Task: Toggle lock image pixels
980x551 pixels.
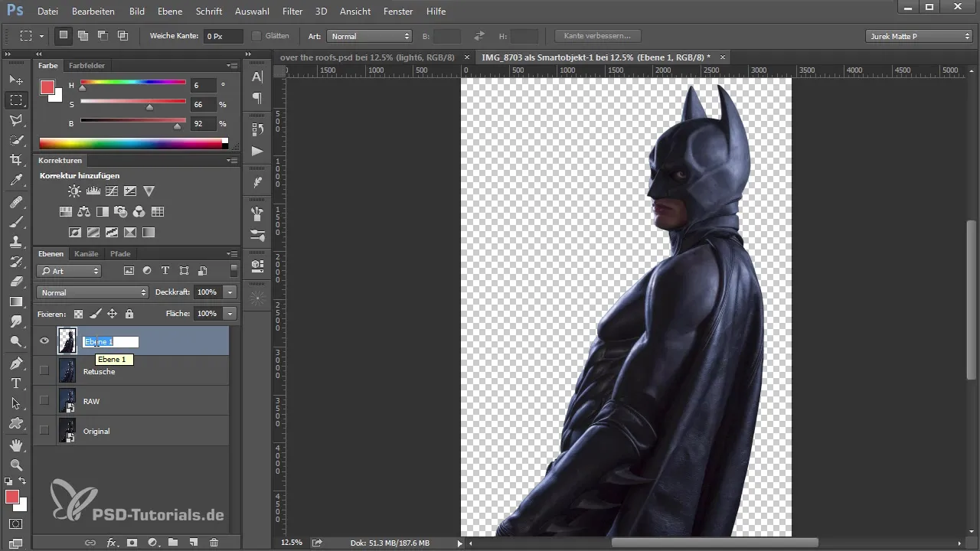Action: (95, 314)
